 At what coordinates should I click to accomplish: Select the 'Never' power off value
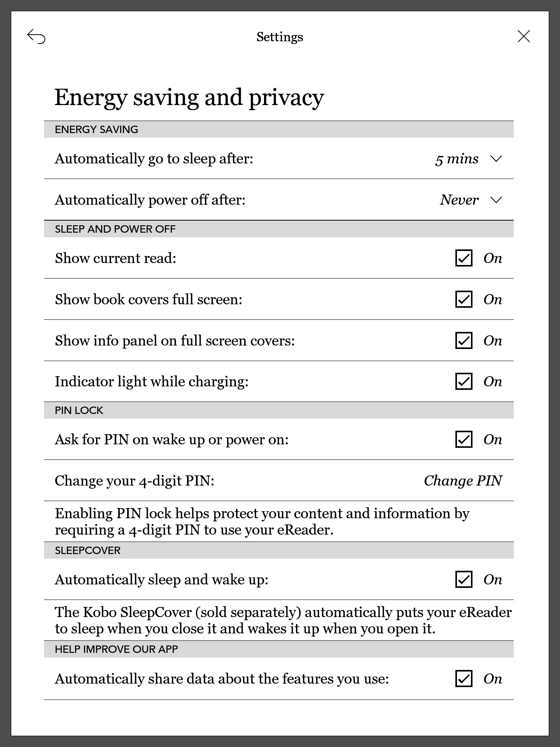pos(459,200)
